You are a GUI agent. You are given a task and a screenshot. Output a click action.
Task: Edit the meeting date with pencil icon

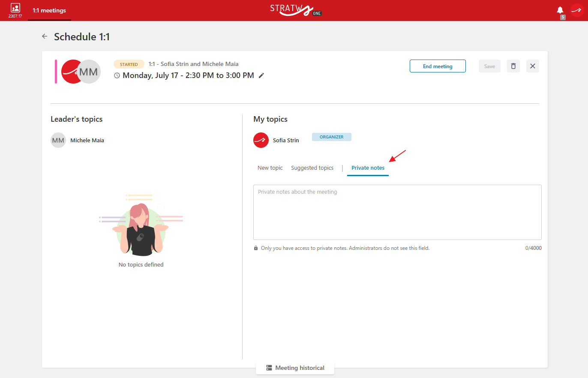[x=261, y=75]
